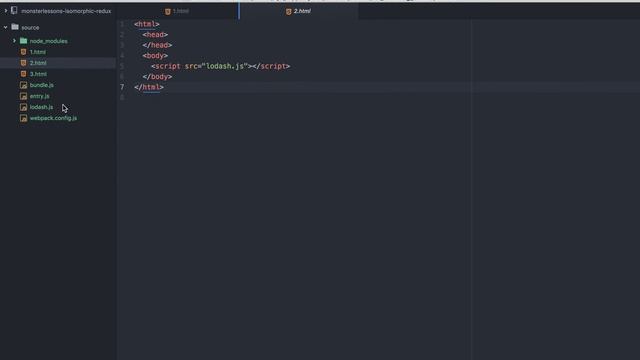640x360 pixels.
Task: Expand the node_modules folder arrow
Action: 14,41
